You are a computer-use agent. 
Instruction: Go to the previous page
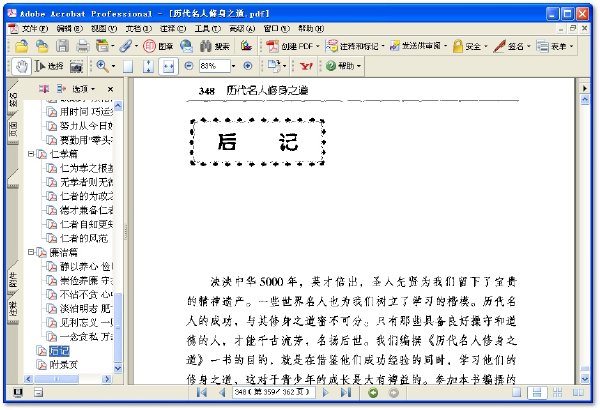click(222, 392)
